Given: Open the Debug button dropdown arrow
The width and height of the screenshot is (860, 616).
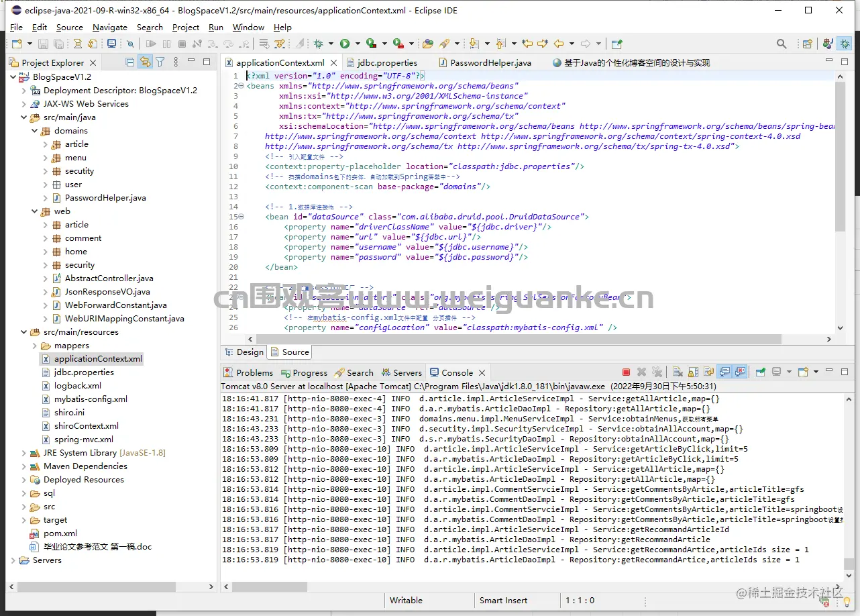Looking at the screenshot, I should (x=331, y=44).
